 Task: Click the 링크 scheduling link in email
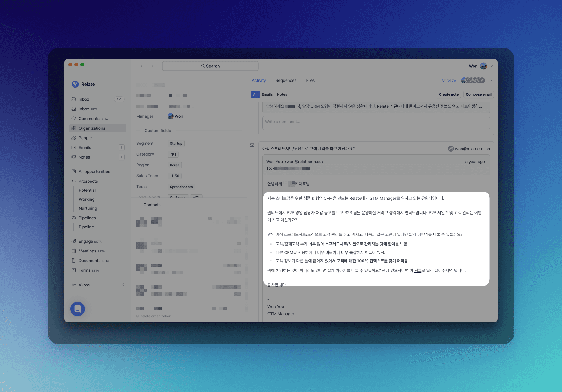click(418, 270)
